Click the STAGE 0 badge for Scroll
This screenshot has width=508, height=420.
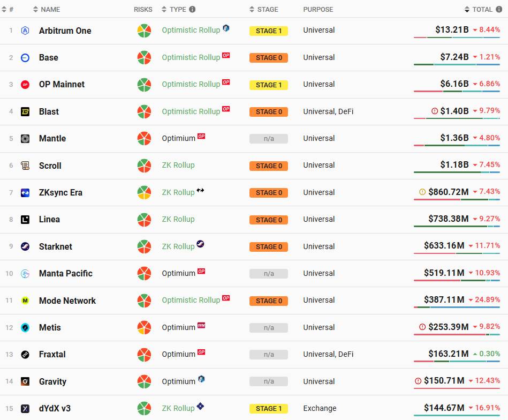(x=269, y=166)
